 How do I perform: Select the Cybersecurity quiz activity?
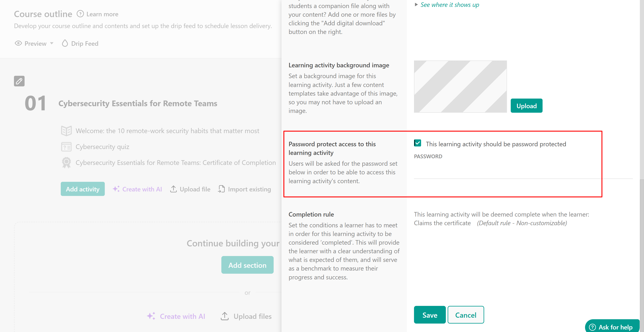102,147
